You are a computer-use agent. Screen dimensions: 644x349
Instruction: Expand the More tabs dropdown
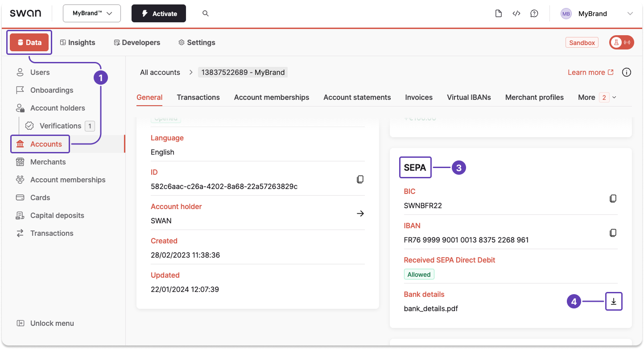(598, 97)
